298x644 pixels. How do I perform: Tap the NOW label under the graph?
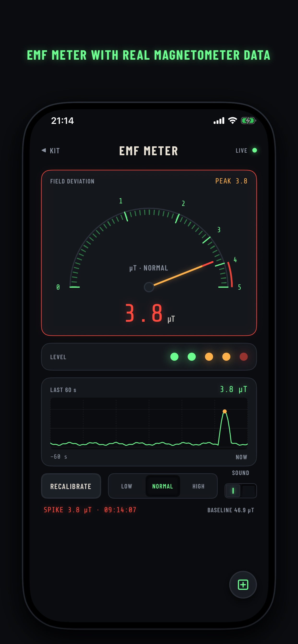tap(241, 457)
